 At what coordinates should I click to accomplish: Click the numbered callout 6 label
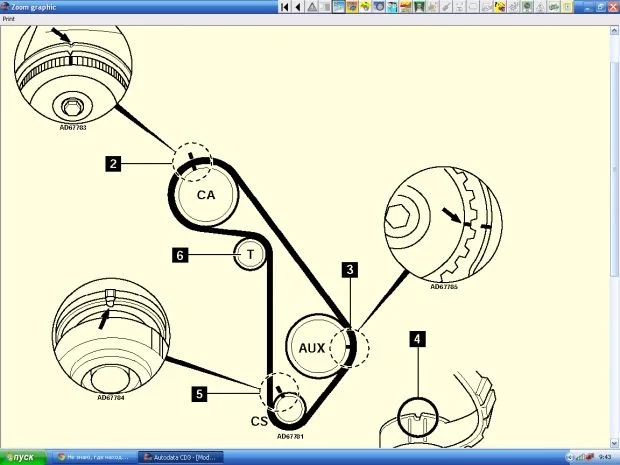point(180,255)
